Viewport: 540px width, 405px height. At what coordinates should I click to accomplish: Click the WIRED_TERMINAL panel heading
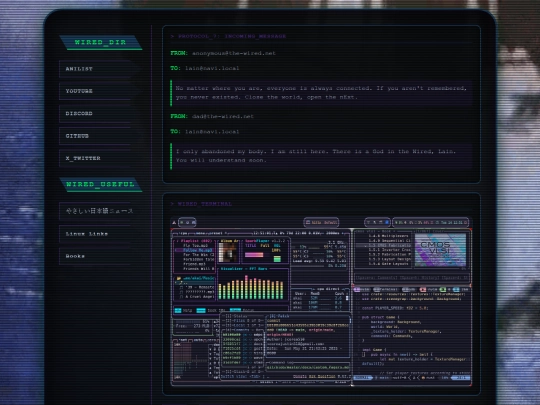click(201, 204)
